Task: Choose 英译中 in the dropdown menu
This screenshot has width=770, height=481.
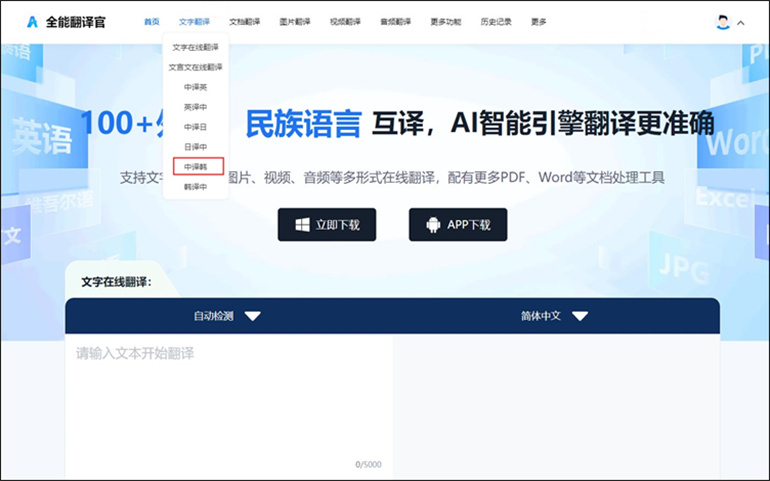Action: coord(195,107)
